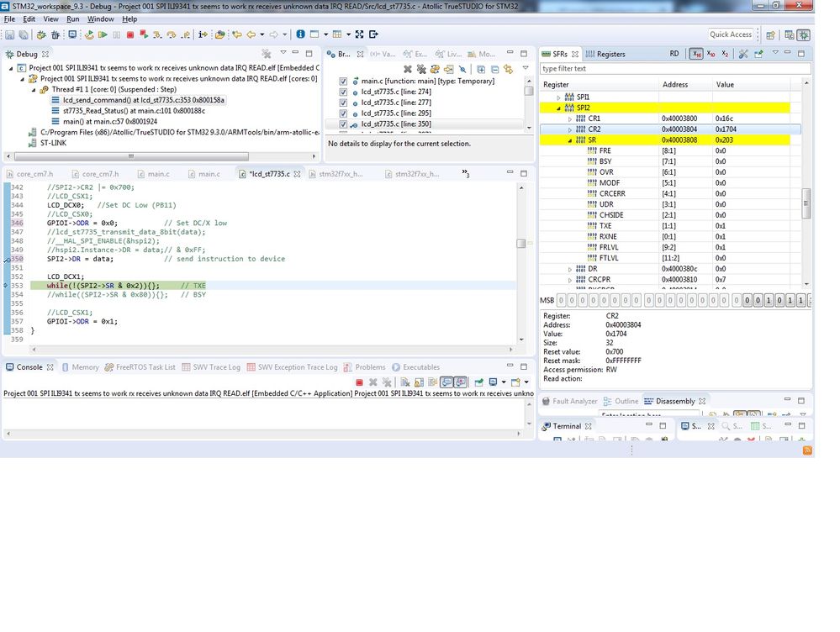Collapse the SR register
Screen dimensions: 840x632
tap(569, 140)
